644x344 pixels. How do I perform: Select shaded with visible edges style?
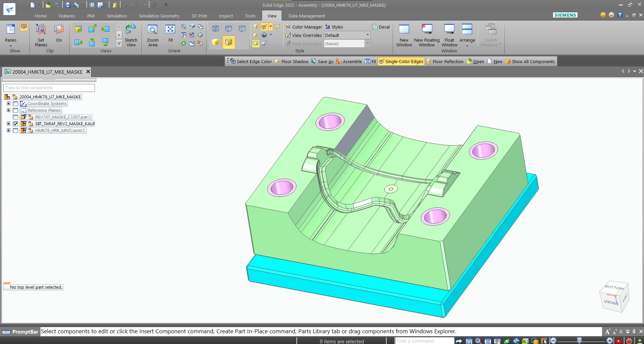click(x=229, y=42)
